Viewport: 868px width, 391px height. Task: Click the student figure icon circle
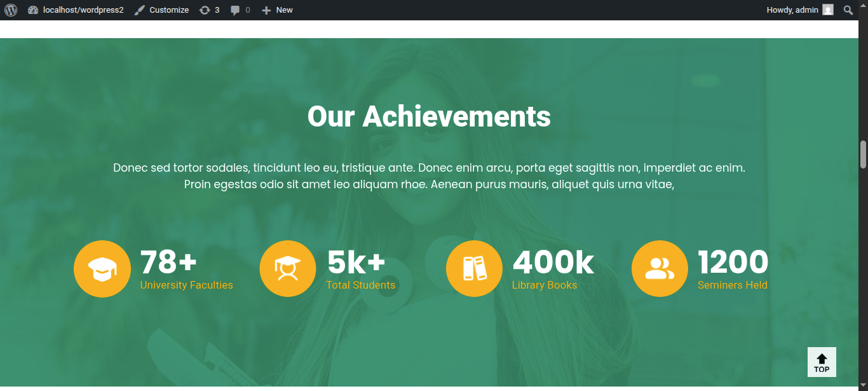click(x=288, y=269)
